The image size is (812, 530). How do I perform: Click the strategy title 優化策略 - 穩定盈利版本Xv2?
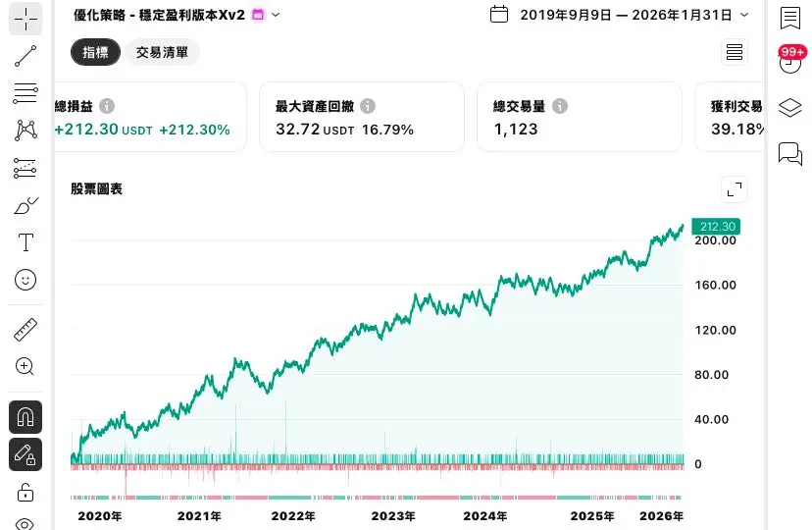point(159,15)
